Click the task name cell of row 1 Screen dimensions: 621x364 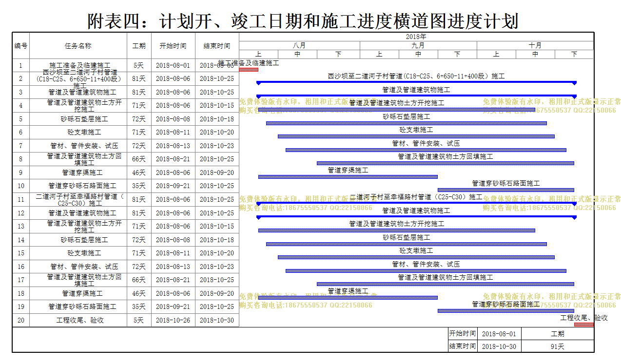78,65
